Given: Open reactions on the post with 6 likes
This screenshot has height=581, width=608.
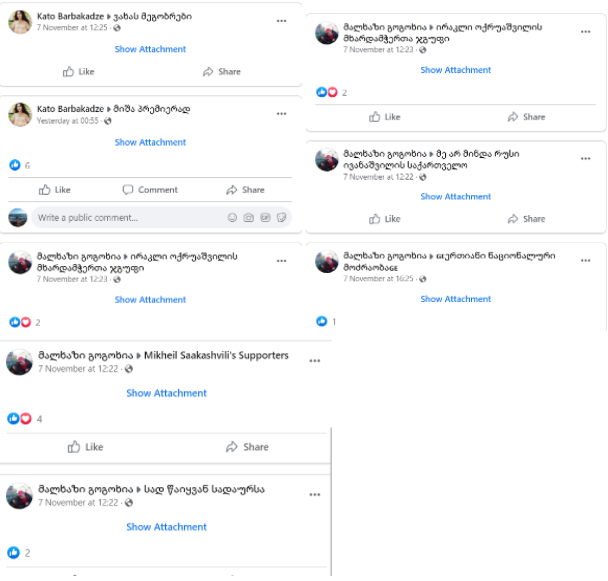Looking at the screenshot, I should tap(19, 165).
